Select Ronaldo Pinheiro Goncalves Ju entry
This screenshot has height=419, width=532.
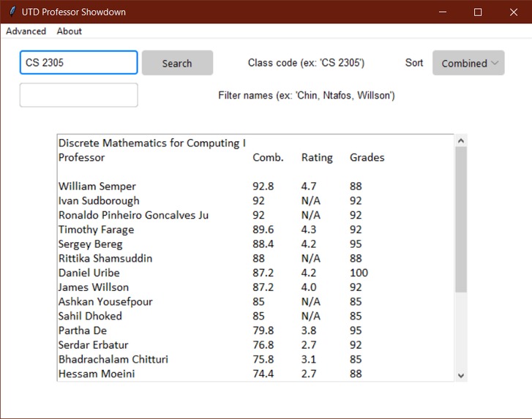click(255, 215)
